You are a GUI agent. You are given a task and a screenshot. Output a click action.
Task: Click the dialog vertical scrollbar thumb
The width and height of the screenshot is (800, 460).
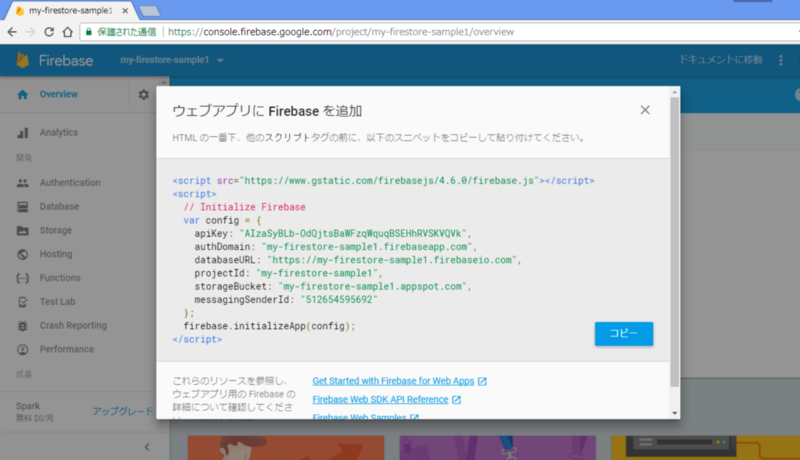(675, 242)
